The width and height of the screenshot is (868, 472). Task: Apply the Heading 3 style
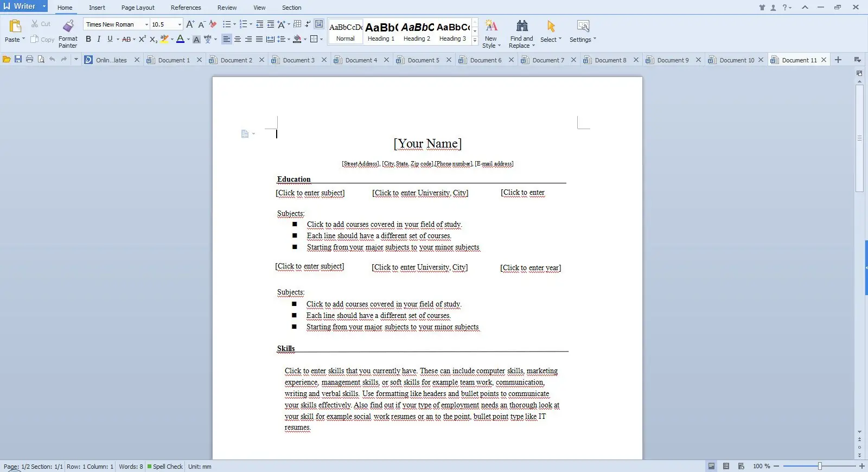click(452, 31)
